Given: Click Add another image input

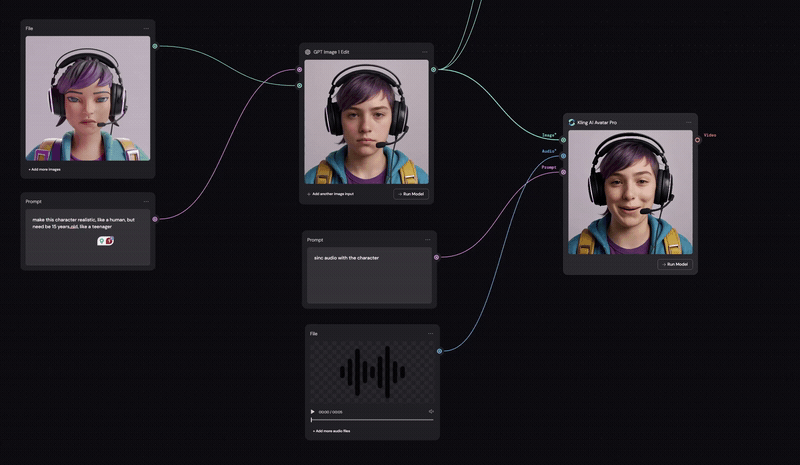Looking at the screenshot, I should click(330, 194).
